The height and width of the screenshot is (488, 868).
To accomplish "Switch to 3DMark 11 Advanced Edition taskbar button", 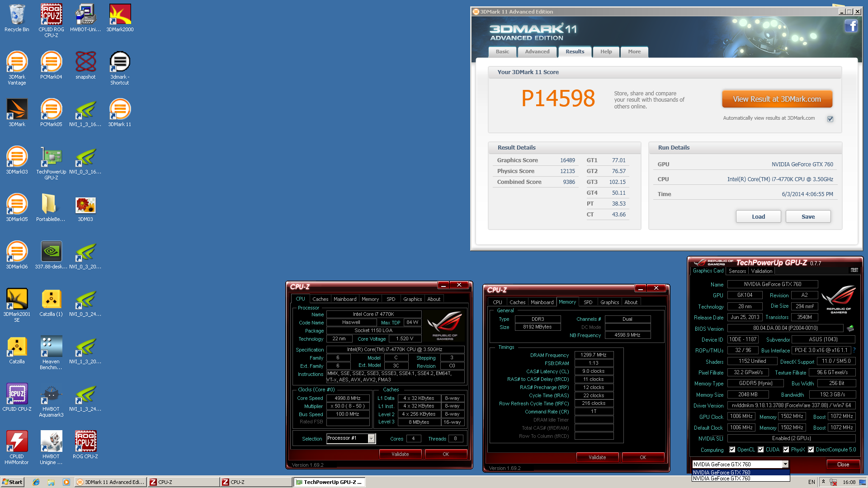I will point(110,482).
